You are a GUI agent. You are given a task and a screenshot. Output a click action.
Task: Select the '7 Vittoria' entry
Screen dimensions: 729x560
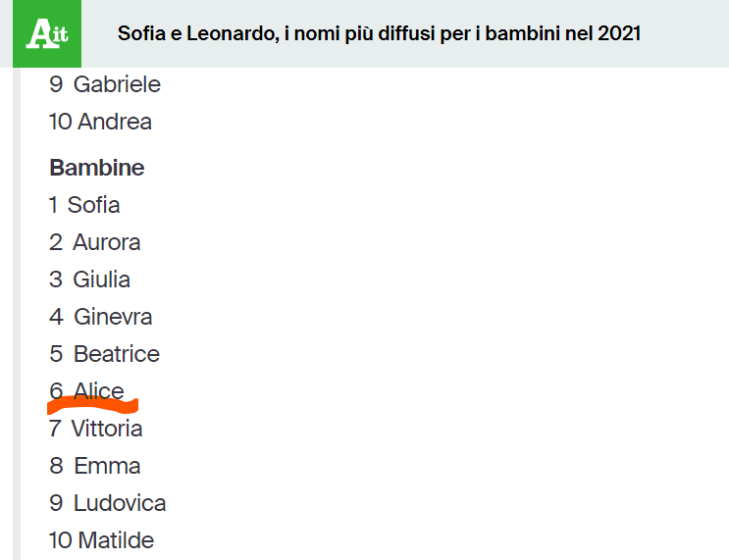click(96, 429)
